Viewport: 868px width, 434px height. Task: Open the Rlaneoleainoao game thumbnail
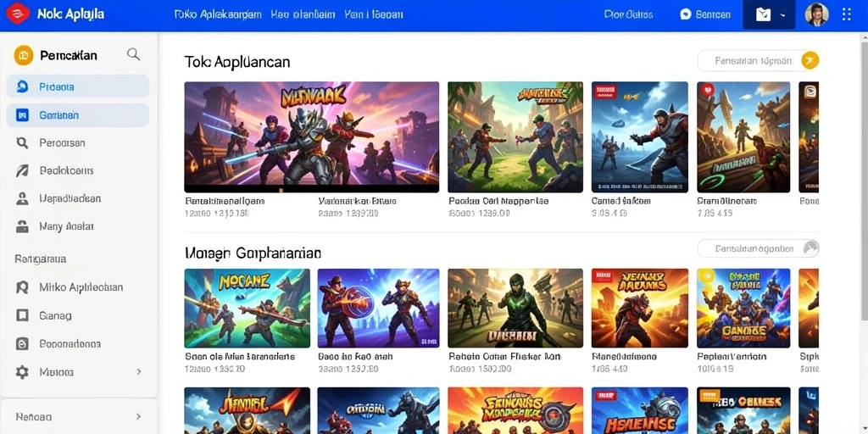pyautogui.click(x=640, y=308)
